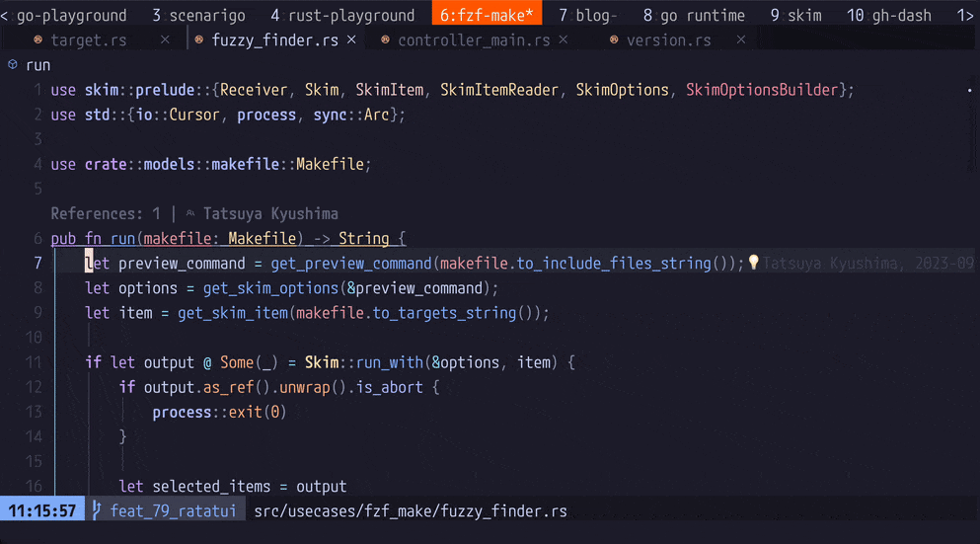980x544 pixels.
Task: Click is_abort on line 12
Action: (390, 388)
